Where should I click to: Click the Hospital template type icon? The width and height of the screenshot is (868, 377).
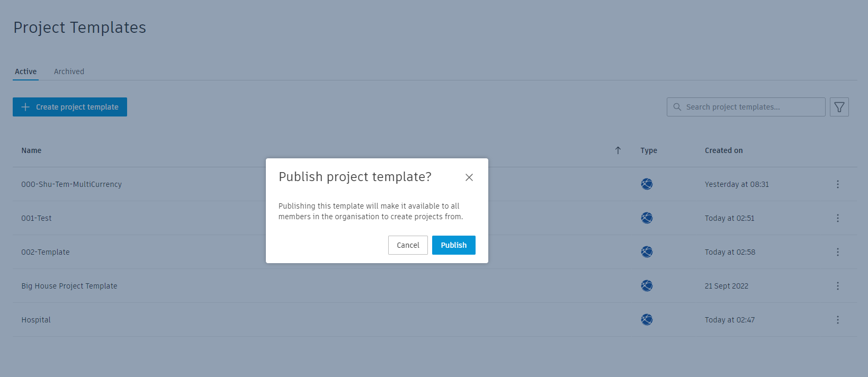tap(647, 320)
